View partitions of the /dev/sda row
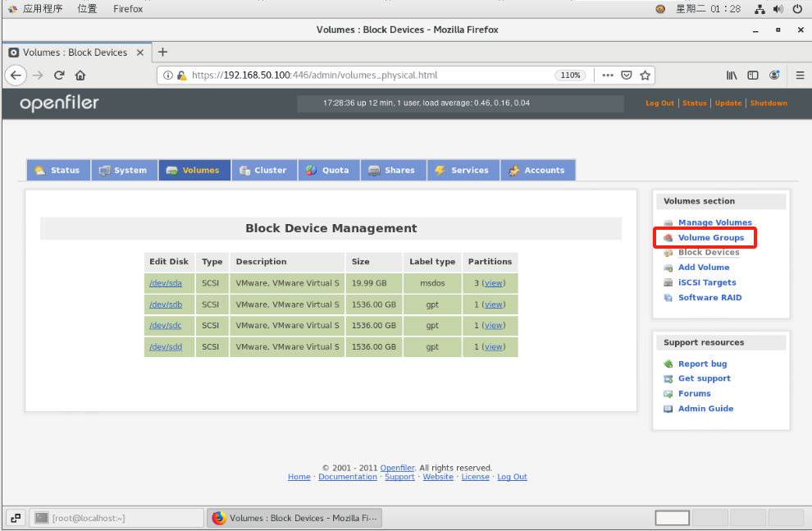The image size is (812, 531). click(x=494, y=283)
